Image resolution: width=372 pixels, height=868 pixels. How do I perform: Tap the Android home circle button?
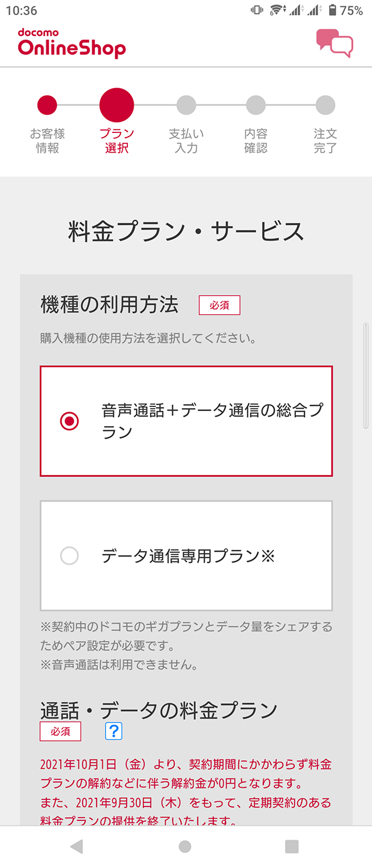click(185, 846)
